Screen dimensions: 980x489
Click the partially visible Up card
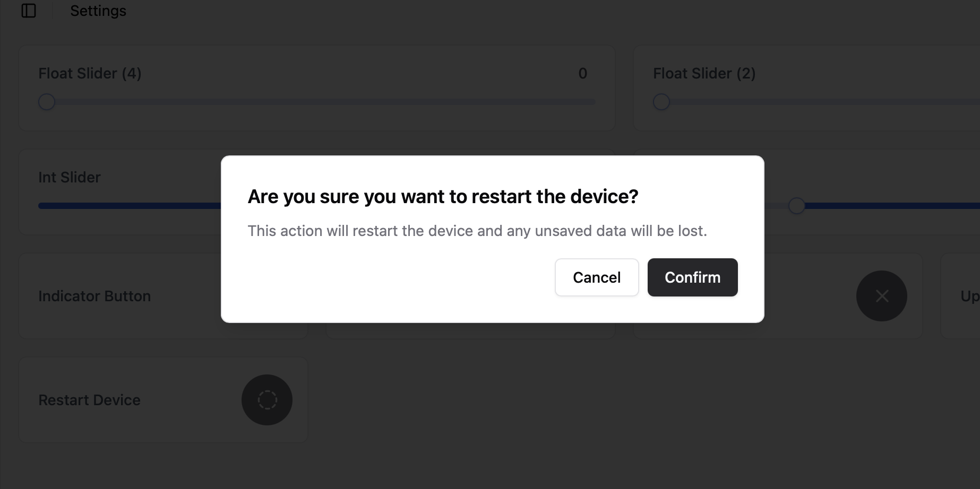pos(960,296)
